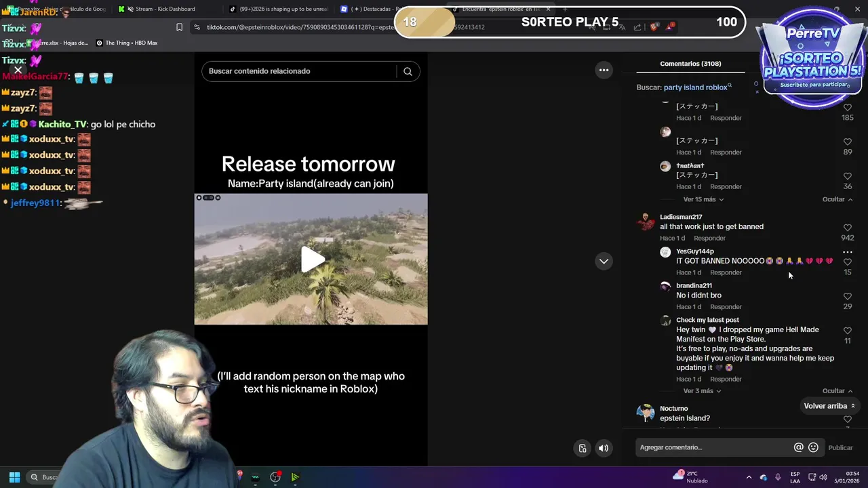Like Ladiesman217's comment with 942 likes
Image resolution: width=868 pixels, height=488 pixels.
pos(847,228)
